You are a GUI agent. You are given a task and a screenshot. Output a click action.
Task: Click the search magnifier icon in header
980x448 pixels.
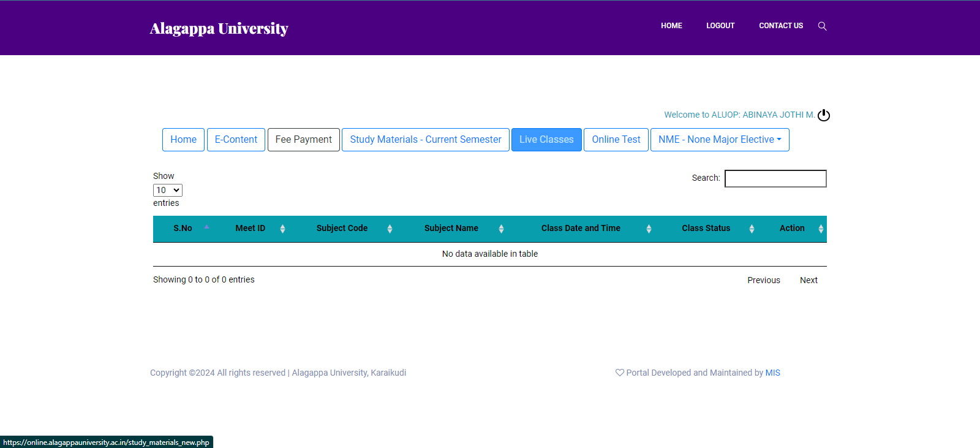point(822,26)
